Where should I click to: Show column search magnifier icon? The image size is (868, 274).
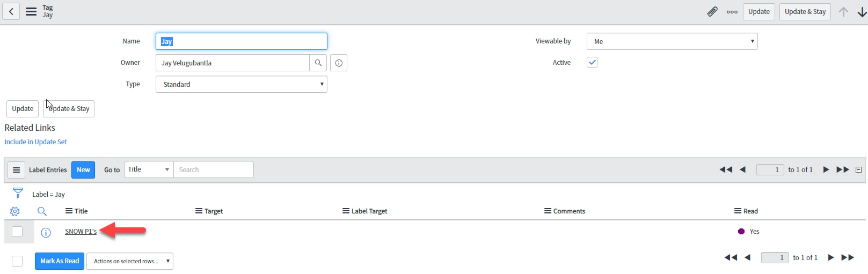click(x=42, y=211)
